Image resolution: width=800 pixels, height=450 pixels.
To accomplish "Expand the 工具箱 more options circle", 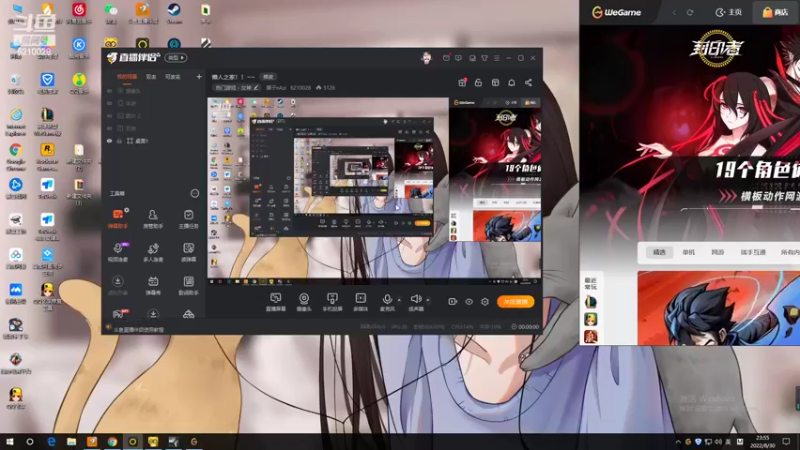I will (x=194, y=193).
